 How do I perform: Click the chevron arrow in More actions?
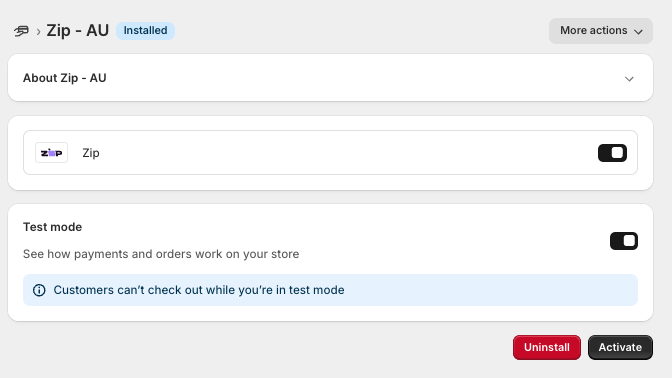coord(638,31)
